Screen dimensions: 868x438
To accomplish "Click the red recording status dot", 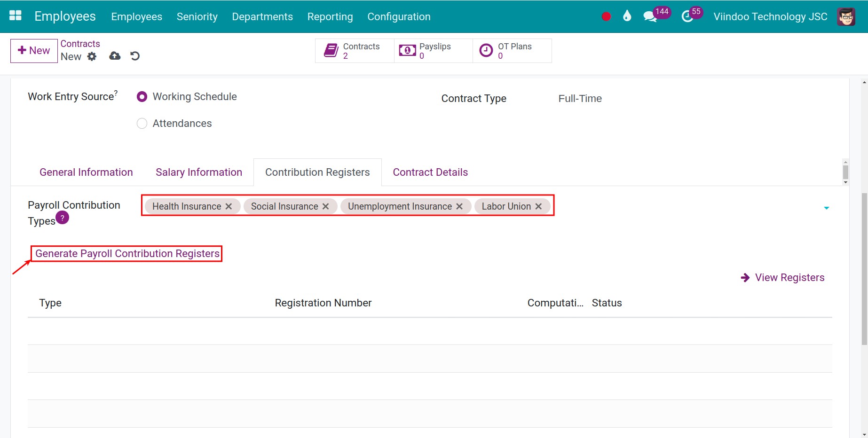I will (606, 16).
